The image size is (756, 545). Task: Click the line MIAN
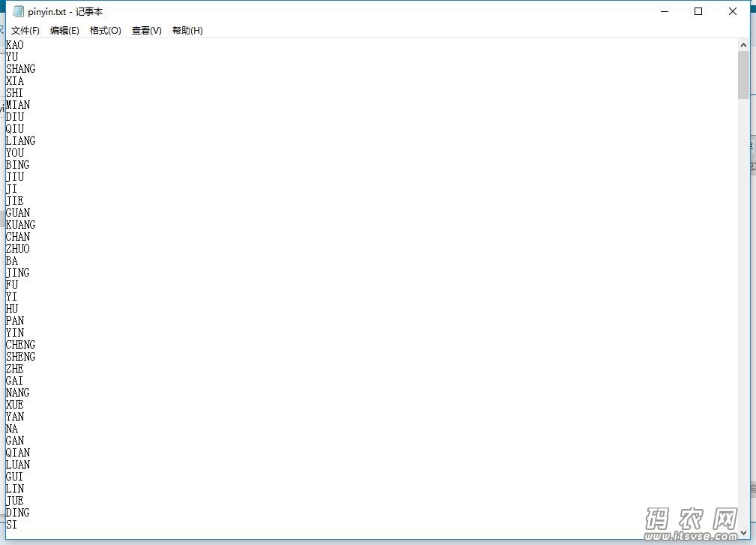17,105
